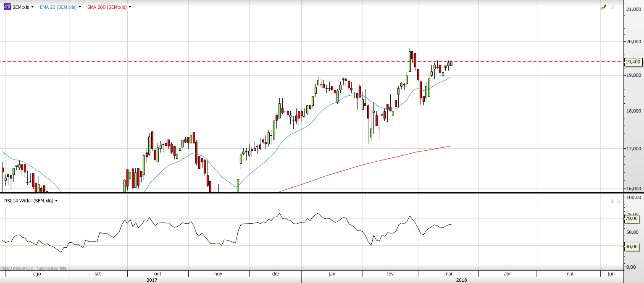644x283 pixels.
Task: Click the 19,400 current price tag
Action: (x=633, y=62)
